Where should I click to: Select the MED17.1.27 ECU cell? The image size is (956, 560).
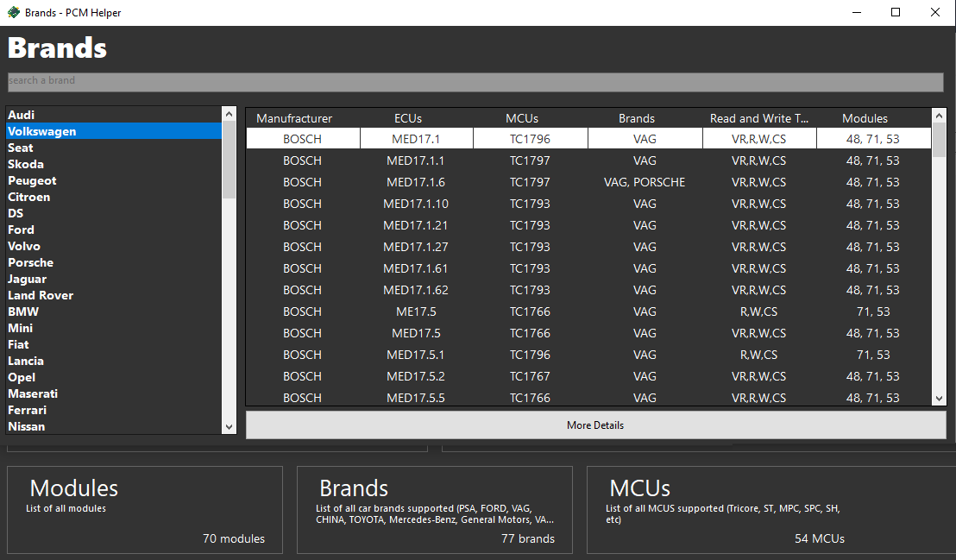click(417, 247)
